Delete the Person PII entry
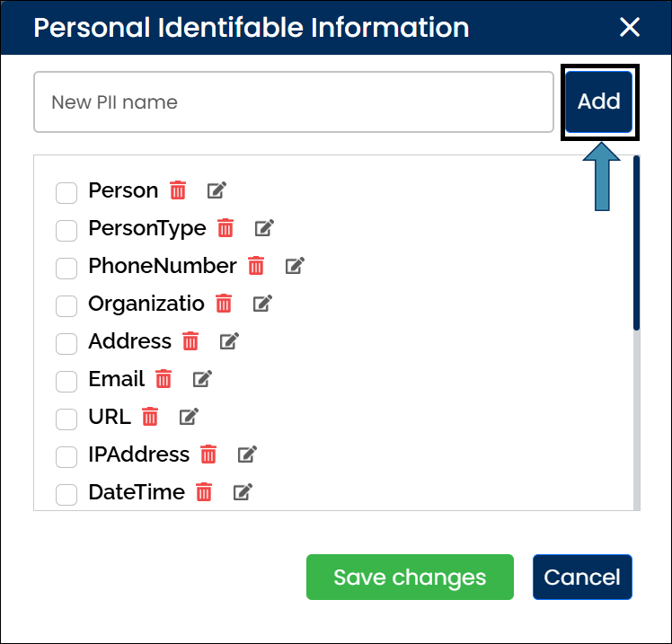The height and width of the screenshot is (644, 672). pos(178,190)
